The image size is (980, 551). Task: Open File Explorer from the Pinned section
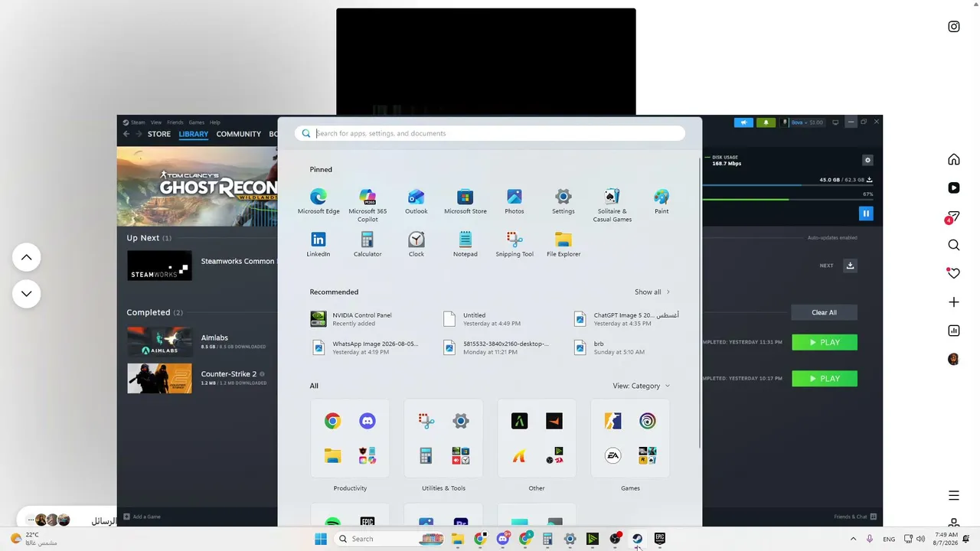point(563,244)
